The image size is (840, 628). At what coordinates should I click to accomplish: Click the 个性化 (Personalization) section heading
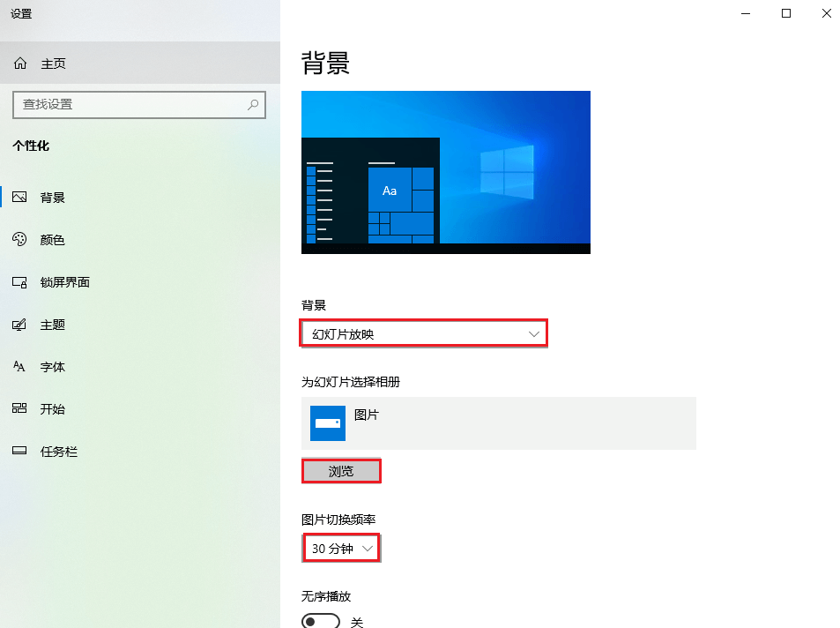point(31,146)
